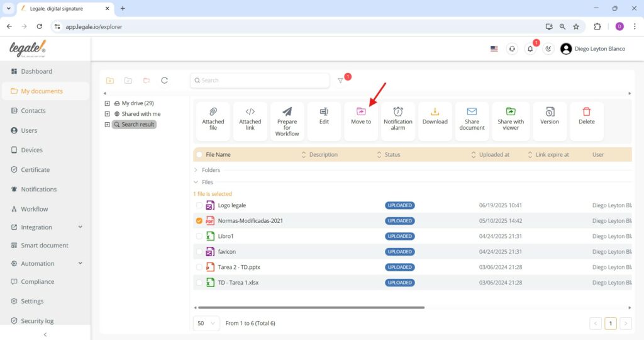Open the Version history action
This screenshot has height=340, width=644.
(x=550, y=120)
